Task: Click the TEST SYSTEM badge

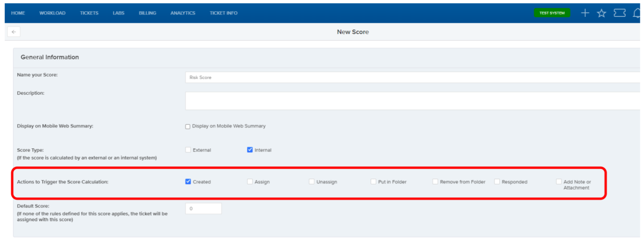Action: coord(552,13)
